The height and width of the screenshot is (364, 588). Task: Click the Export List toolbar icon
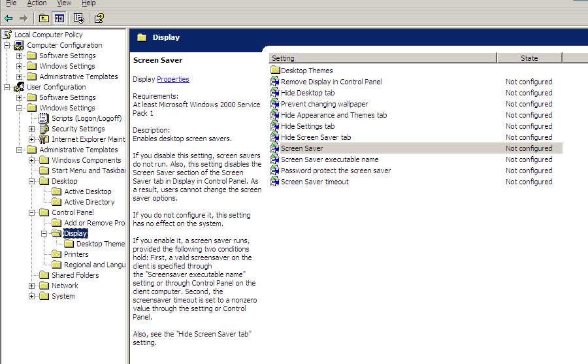[x=79, y=18]
